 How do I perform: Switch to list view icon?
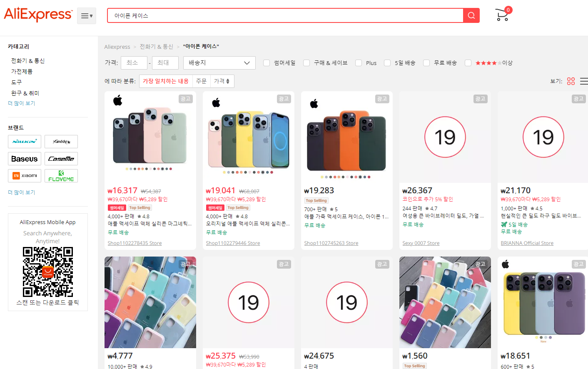point(584,81)
